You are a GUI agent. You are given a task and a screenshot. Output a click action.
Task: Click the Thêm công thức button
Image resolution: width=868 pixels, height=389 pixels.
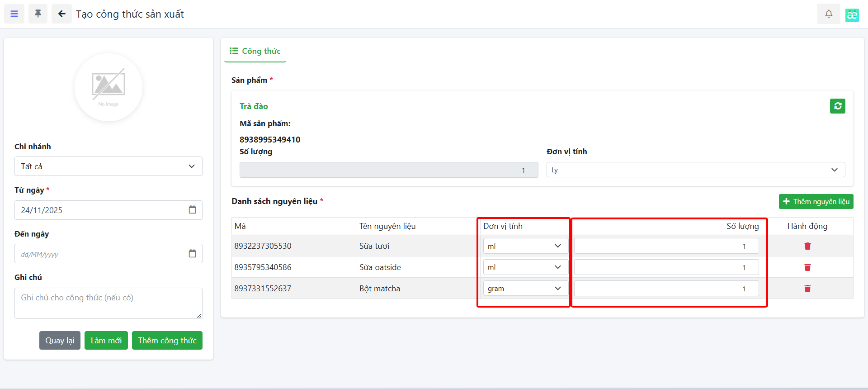tap(167, 341)
